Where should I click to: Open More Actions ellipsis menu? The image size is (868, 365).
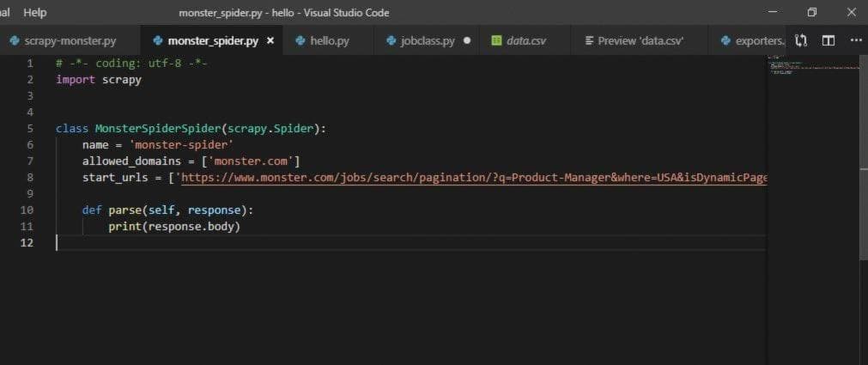click(x=855, y=40)
